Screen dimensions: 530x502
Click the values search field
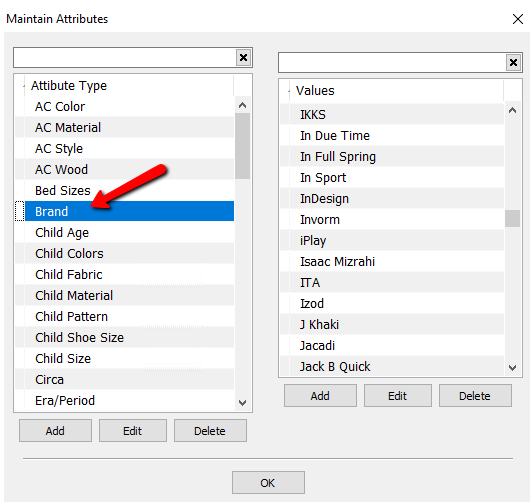click(x=392, y=63)
